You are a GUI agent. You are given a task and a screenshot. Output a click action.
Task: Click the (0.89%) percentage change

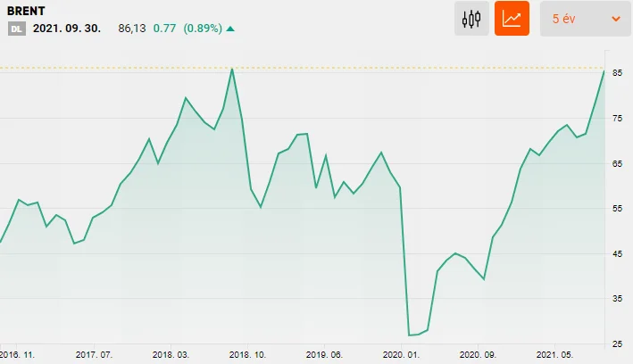click(203, 29)
